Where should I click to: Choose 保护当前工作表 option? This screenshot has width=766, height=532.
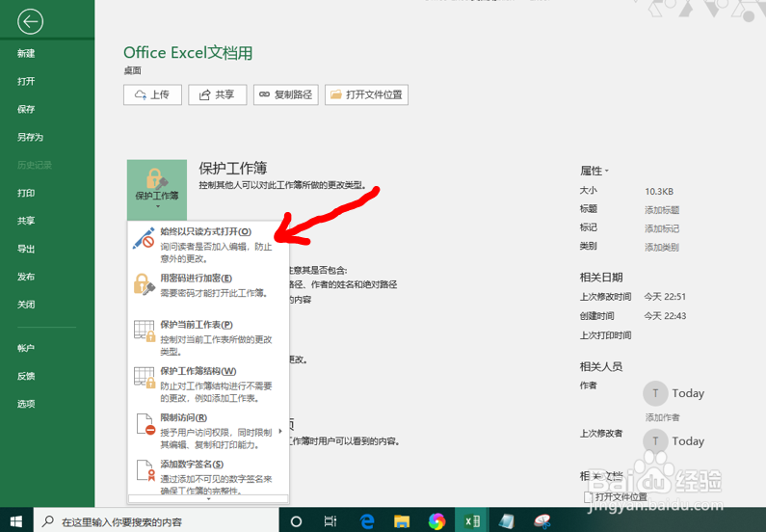(x=208, y=337)
